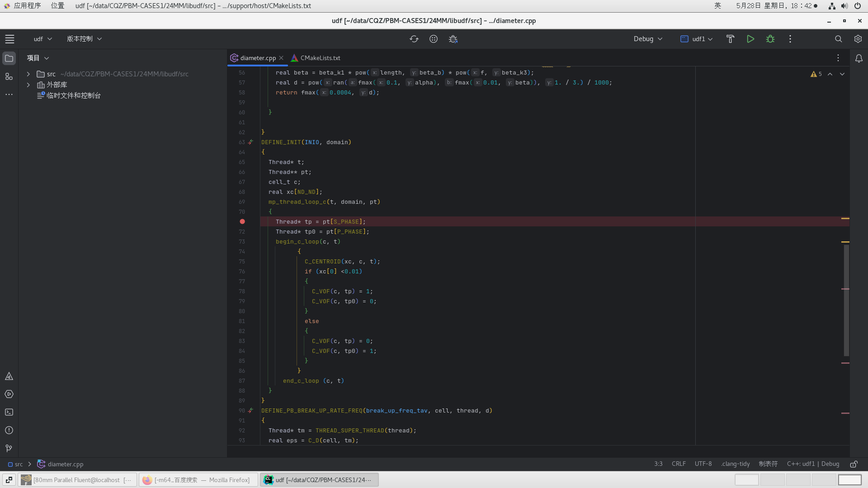Click the bug with gear icon
Screen dimensions: 868x488
coord(453,39)
